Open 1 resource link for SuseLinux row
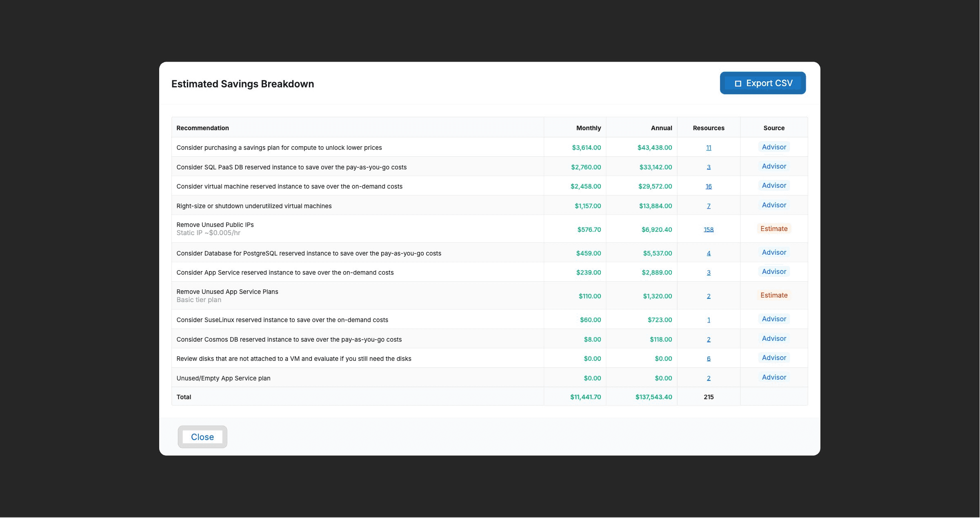 pyautogui.click(x=709, y=320)
